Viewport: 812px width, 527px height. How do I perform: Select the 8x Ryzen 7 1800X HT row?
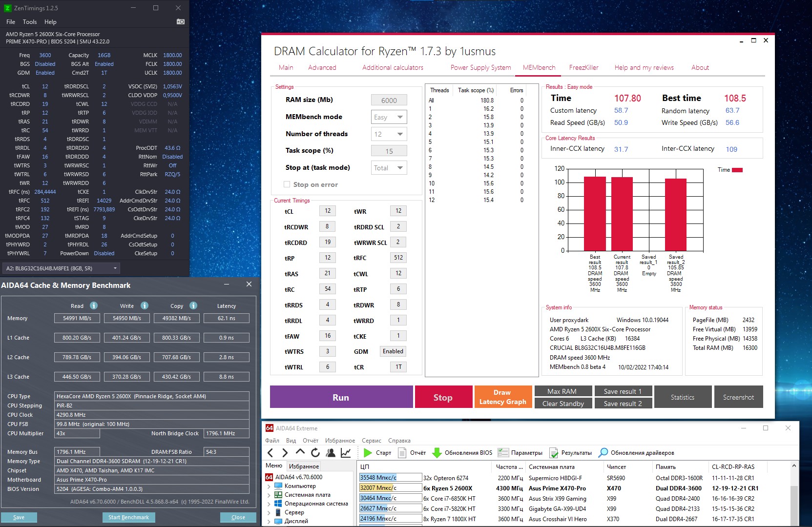click(x=574, y=519)
